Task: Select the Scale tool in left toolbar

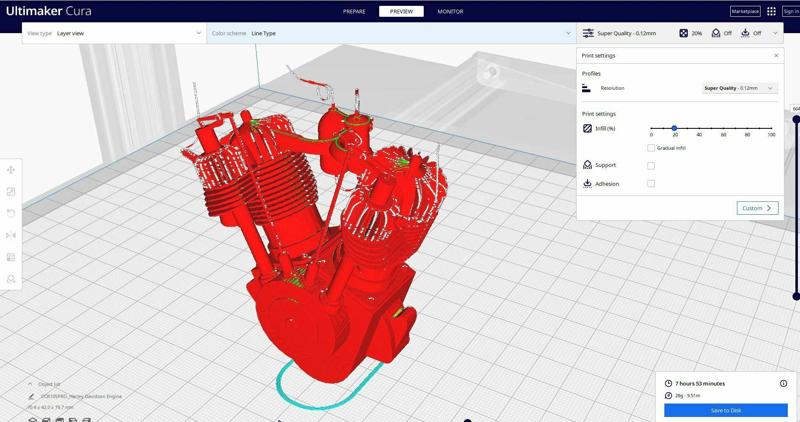Action: (11, 192)
